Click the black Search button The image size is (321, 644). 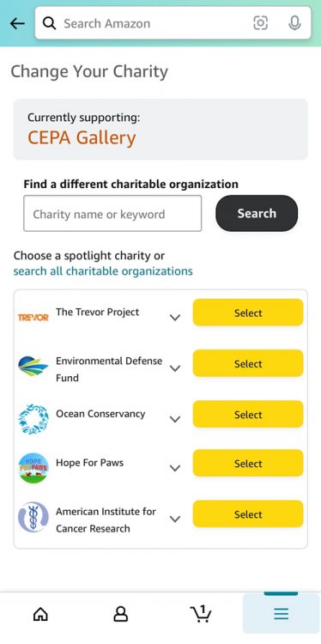coord(257,213)
